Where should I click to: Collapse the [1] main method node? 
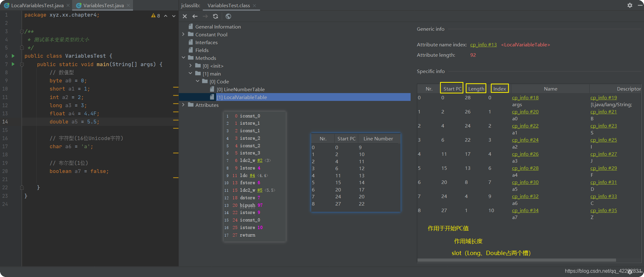190,74
